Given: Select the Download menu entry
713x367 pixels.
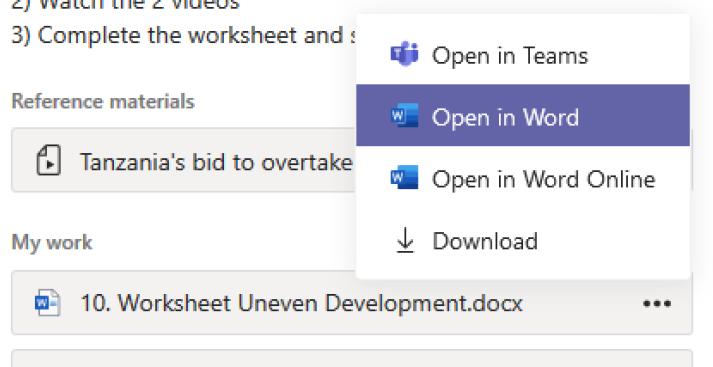Looking at the screenshot, I should tap(523, 240).
